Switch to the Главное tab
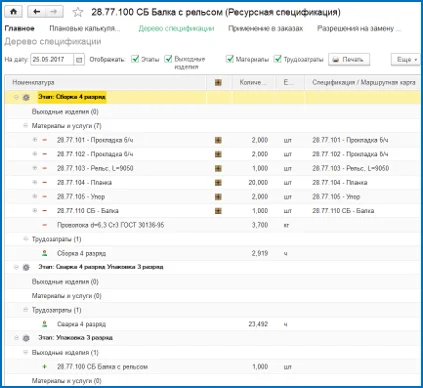The height and width of the screenshot is (388, 423). (19, 29)
